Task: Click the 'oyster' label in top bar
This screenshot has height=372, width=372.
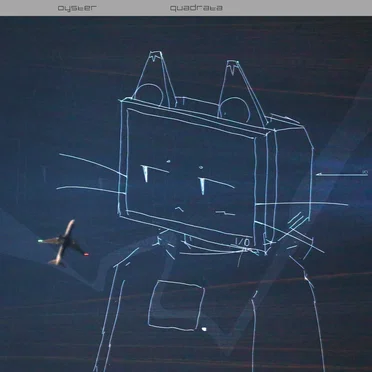Action: point(77,8)
